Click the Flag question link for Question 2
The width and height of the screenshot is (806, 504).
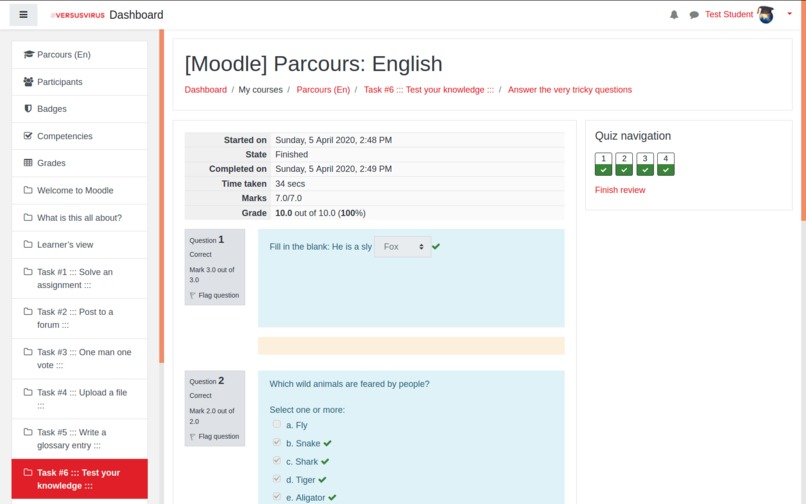218,437
